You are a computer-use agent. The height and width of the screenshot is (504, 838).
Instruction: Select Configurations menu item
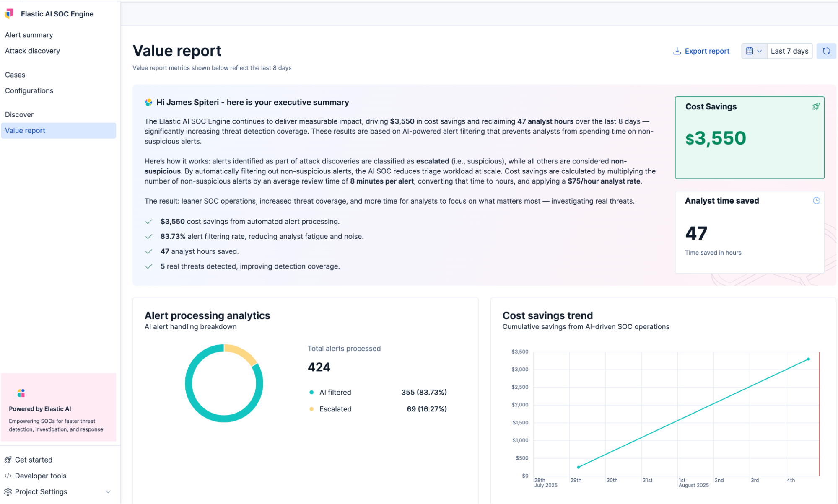29,90
